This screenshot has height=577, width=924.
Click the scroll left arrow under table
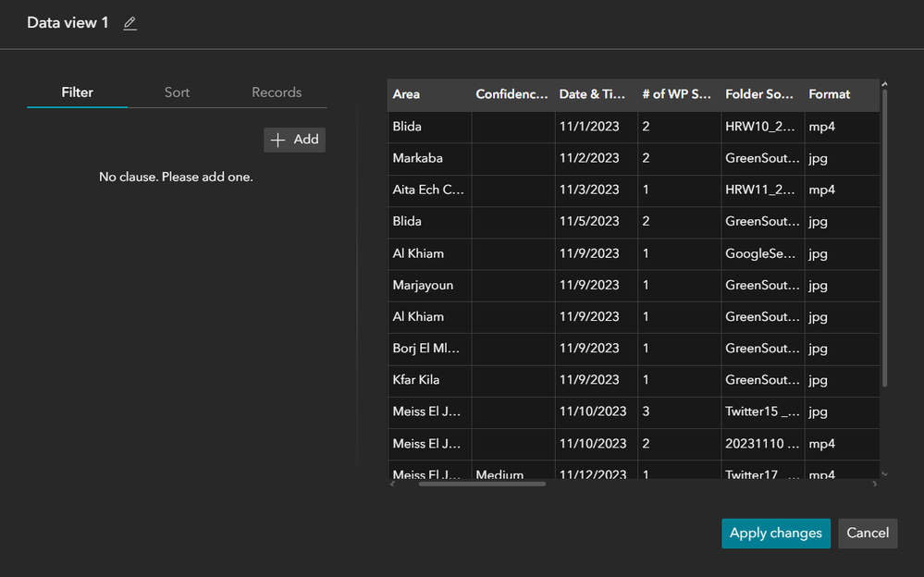[393, 483]
